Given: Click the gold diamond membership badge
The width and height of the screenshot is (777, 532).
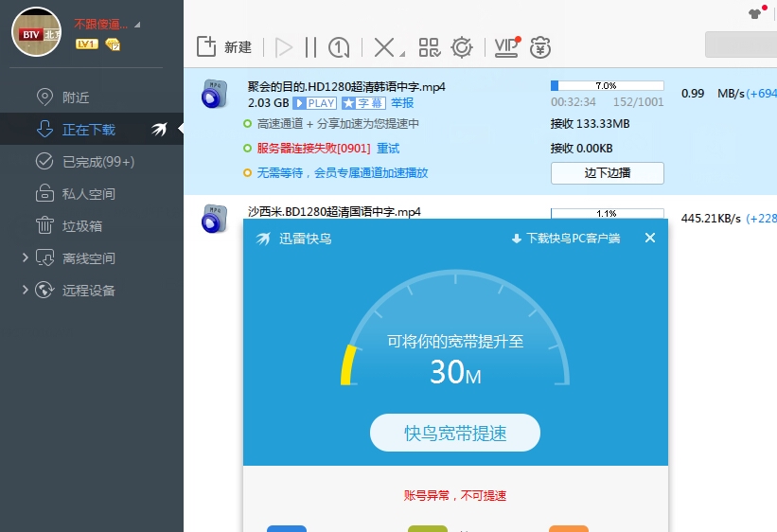Looking at the screenshot, I should coord(113,44).
